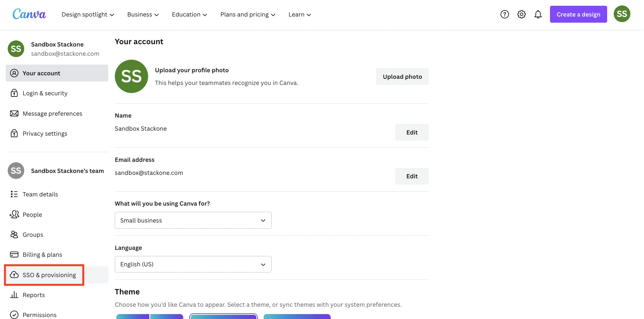644x319 pixels.
Task: Click the Groups icon in sidebar
Action: (x=14, y=234)
